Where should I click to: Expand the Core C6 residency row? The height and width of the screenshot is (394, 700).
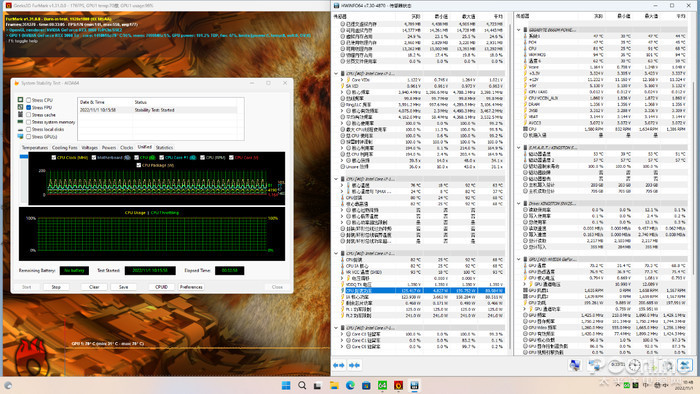click(x=342, y=346)
